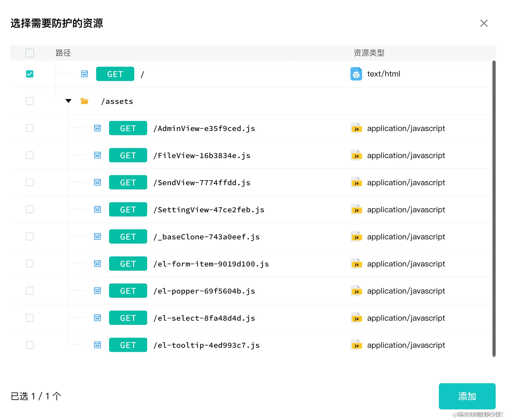Click the GET badge on the root path row
Viewport: 506px width, 420px height.
coord(115,74)
